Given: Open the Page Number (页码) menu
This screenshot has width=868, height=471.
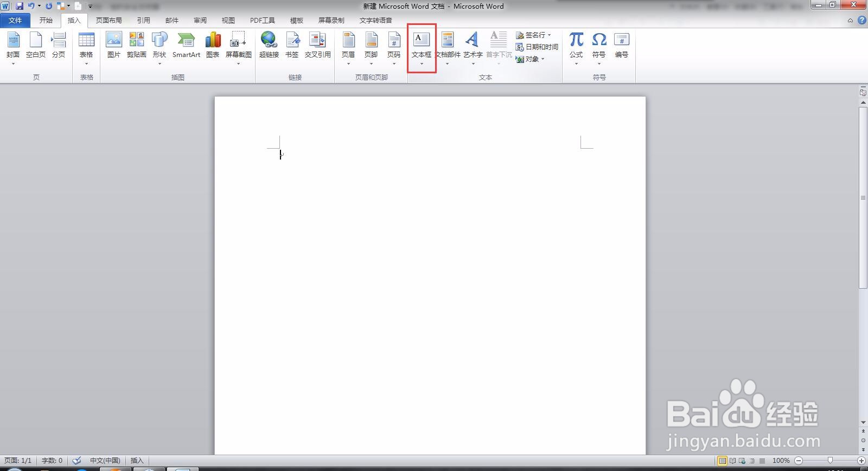Looking at the screenshot, I should point(394,48).
